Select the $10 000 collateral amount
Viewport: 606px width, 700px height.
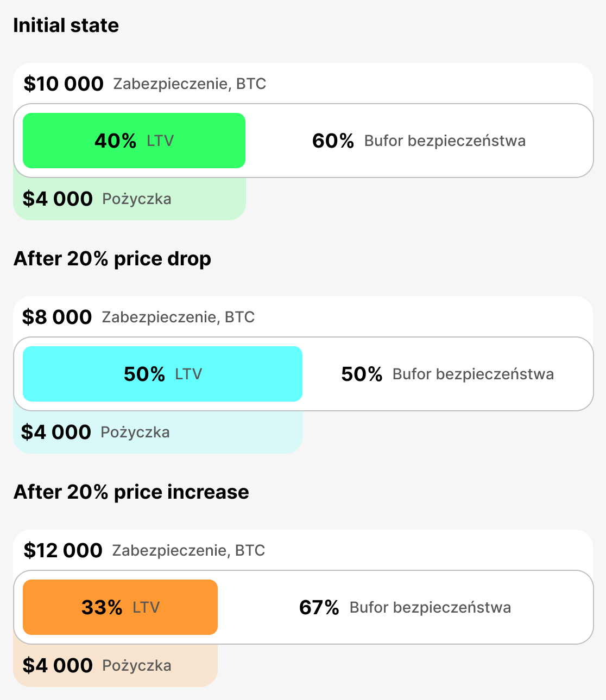click(x=64, y=84)
